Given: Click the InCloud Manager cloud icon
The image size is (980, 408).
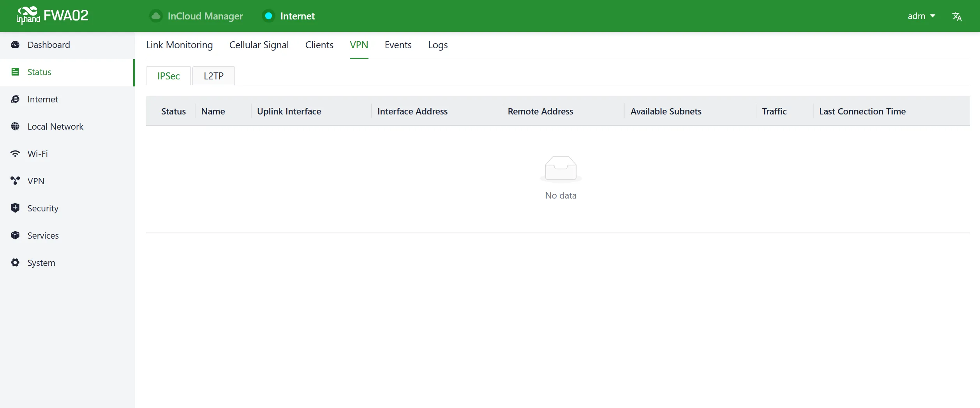Looking at the screenshot, I should (x=156, y=16).
